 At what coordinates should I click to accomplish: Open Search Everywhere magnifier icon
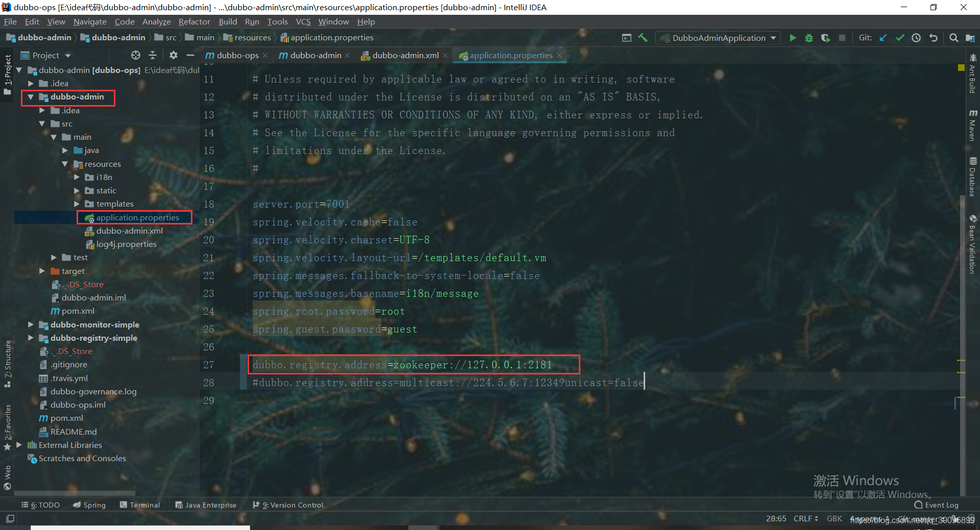953,38
